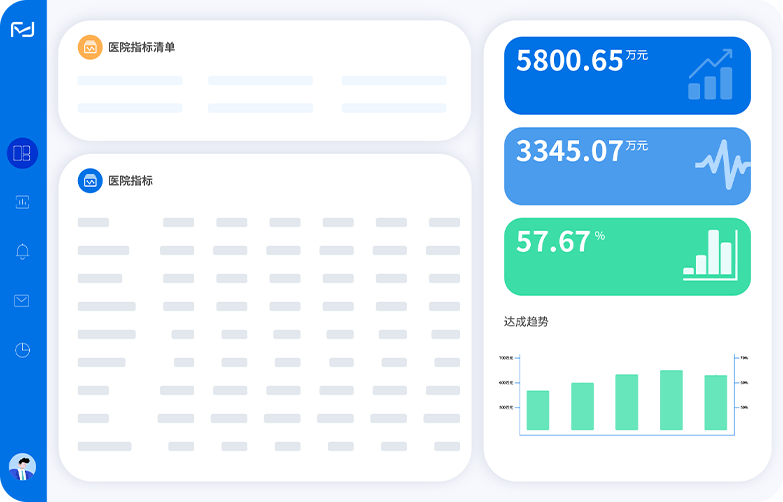Click the 医院指标 panel title

tap(130, 181)
